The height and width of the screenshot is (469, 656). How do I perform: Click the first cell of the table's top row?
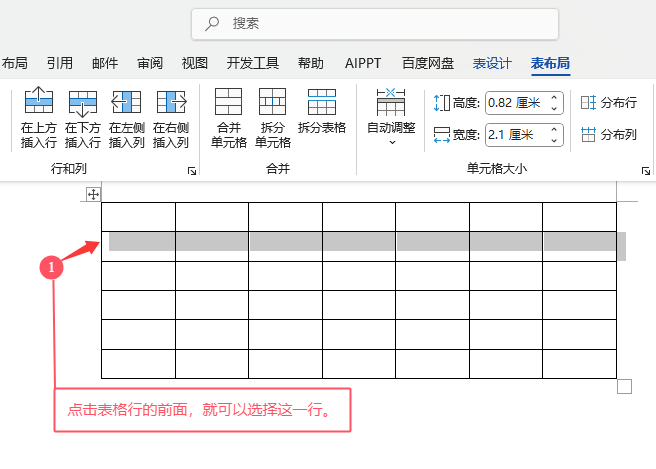click(x=138, y=217)
